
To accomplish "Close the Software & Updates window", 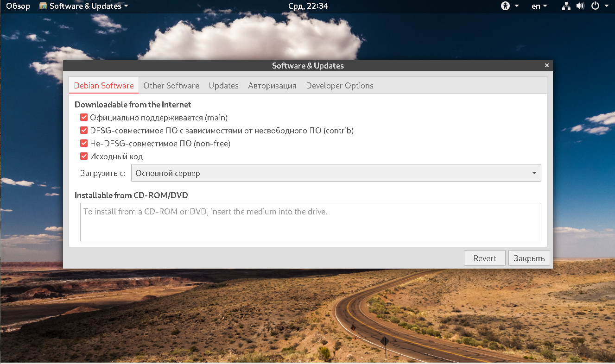I will coord(546,65).
